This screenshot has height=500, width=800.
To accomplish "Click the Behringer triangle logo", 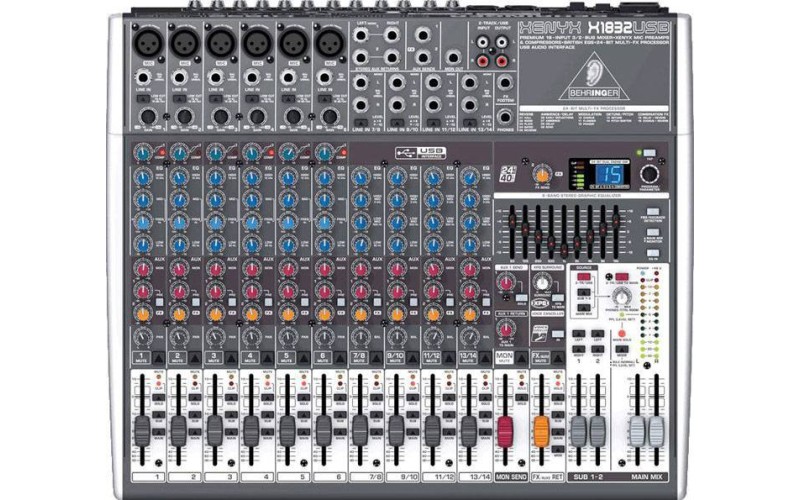I will tap(594, 76).
